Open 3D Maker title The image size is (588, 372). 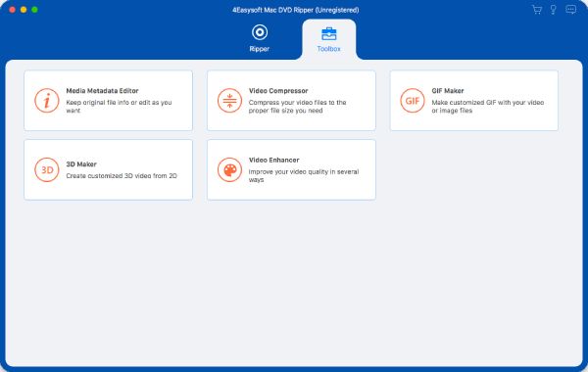81,164
